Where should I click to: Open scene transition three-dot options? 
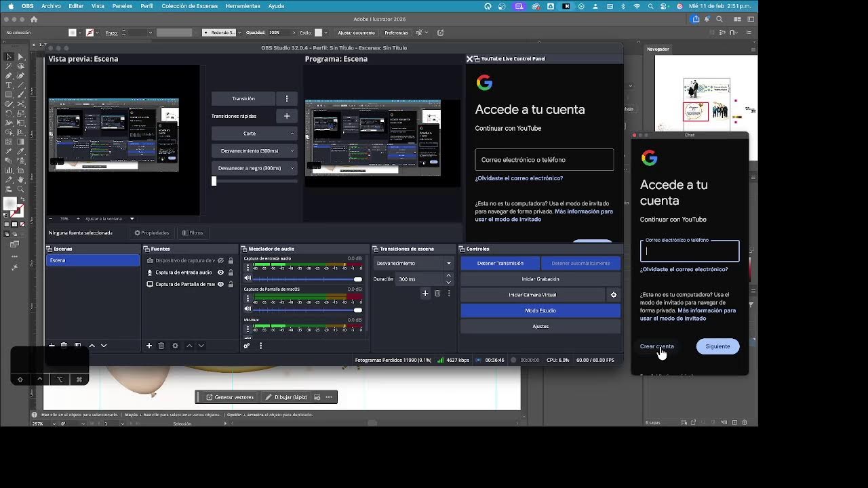coord(449,293)
